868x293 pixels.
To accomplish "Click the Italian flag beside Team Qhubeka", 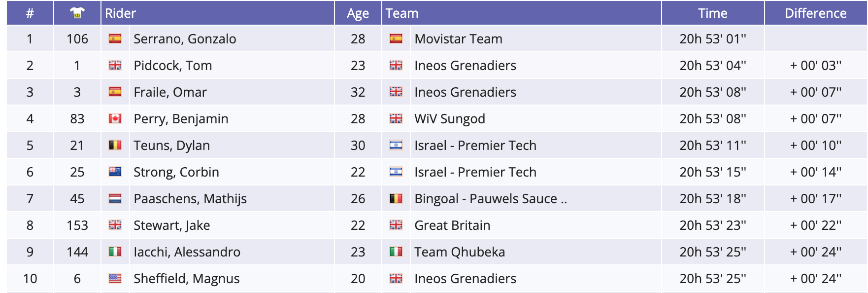I will click(x=396, y=252).
